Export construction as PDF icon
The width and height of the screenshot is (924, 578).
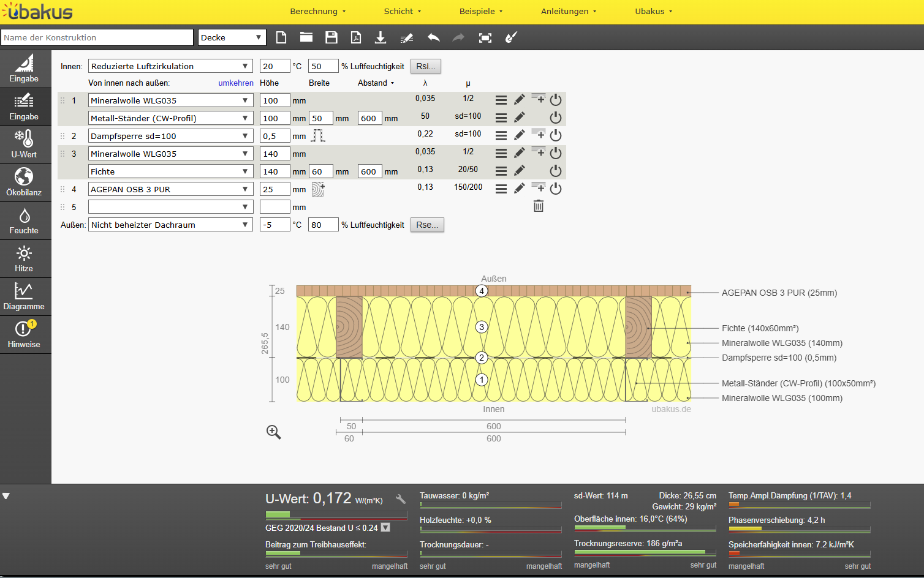click(356, 38)
